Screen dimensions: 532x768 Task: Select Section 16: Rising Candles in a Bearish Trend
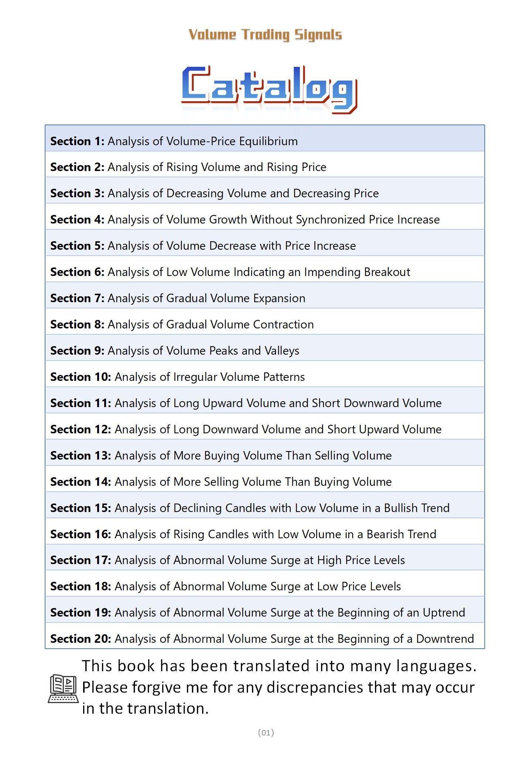[243, 534]
